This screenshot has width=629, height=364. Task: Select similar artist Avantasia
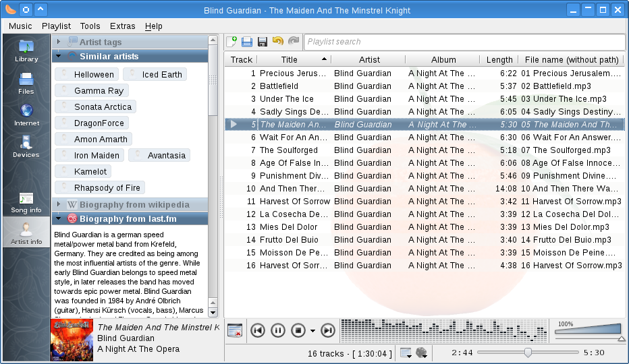click(159, 156)
